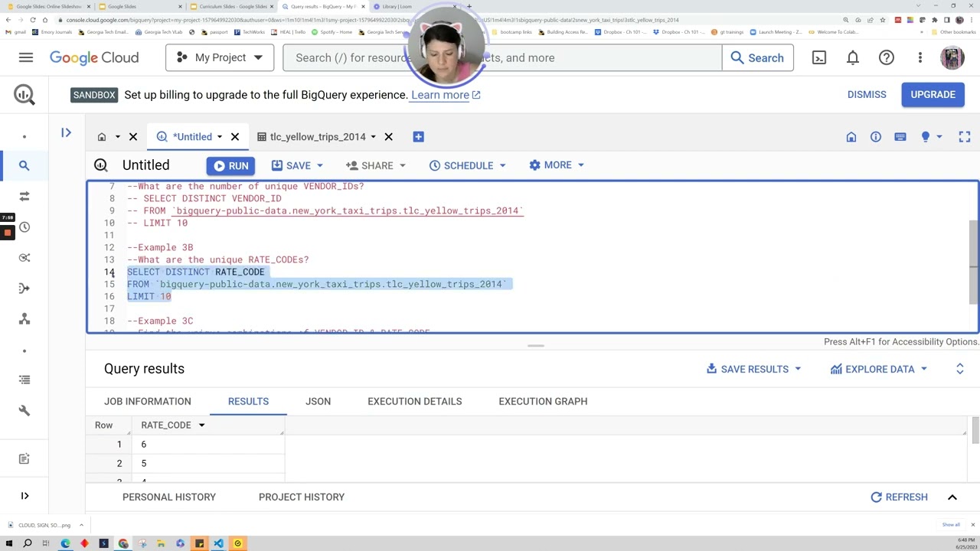Screen dimensions: 980x551
Task: Focus the Google Cloud search field
Action: (502, 57)
